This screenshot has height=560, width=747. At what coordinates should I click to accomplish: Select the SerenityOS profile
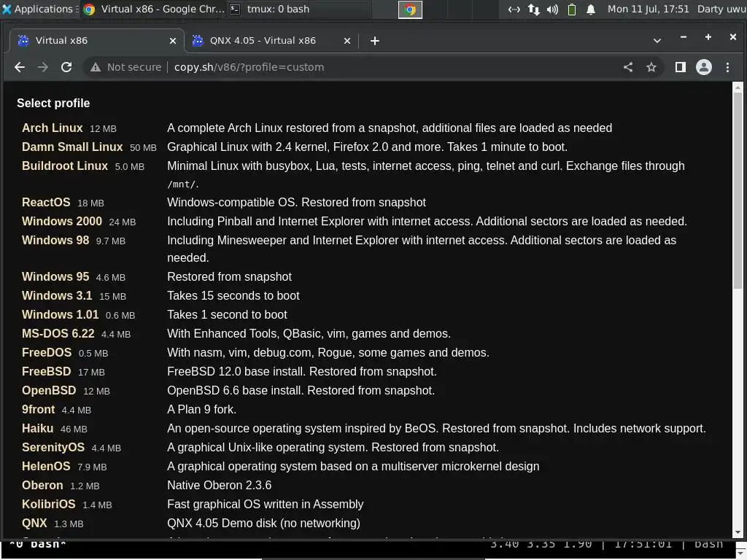coord(53,448)
